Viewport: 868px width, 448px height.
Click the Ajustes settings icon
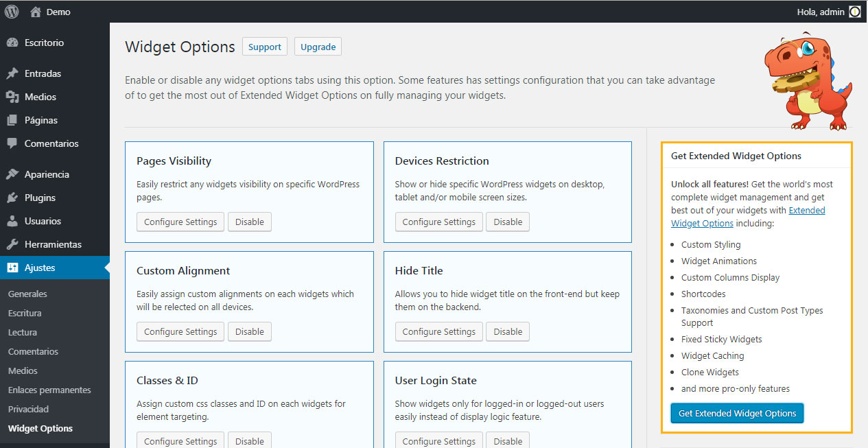point(12,268)
